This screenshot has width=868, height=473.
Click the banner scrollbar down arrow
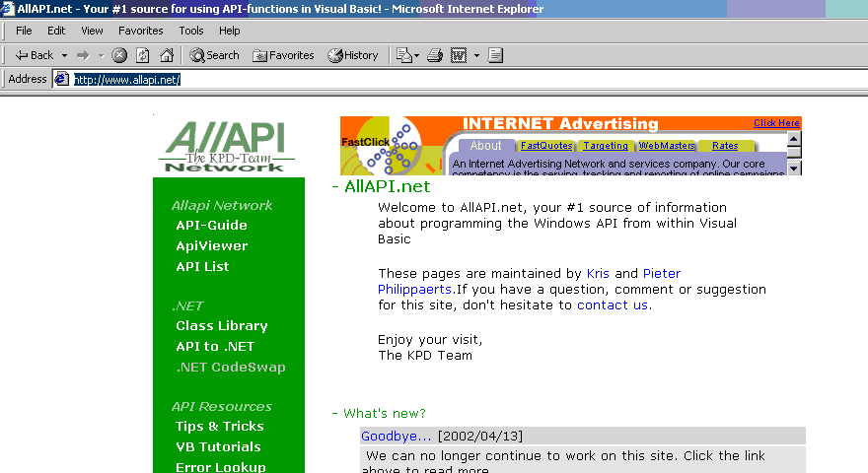pyautogui.click(x=794, y=169)
